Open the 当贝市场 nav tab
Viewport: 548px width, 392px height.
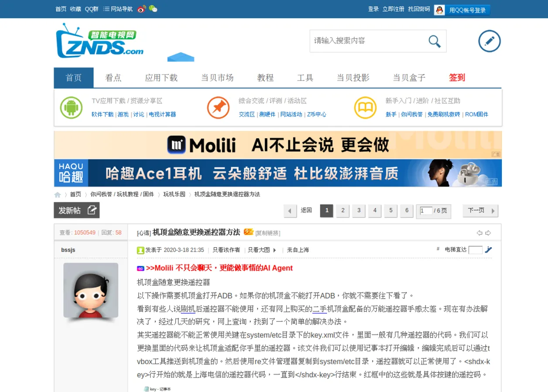pyautogui.click(x=218, y=78)
